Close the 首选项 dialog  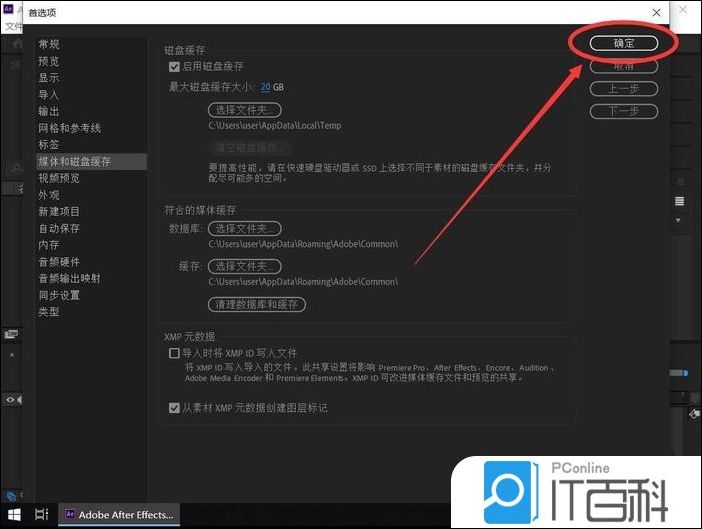coord(656,13)
